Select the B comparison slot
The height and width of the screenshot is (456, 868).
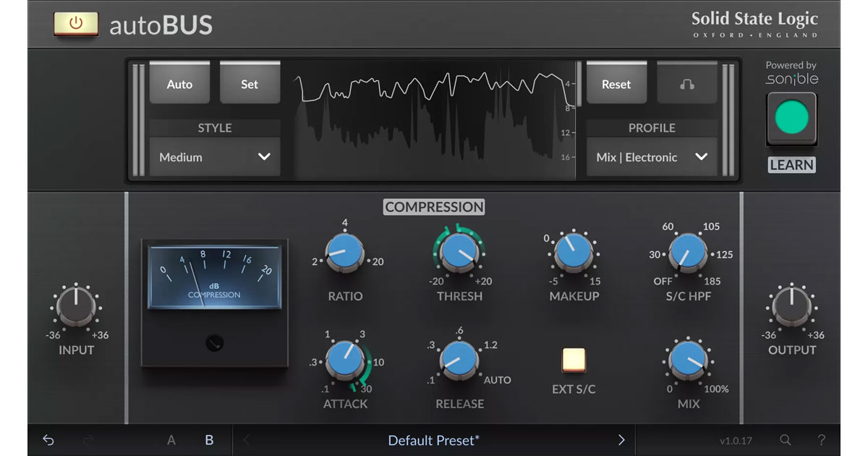tap(209, 440)
